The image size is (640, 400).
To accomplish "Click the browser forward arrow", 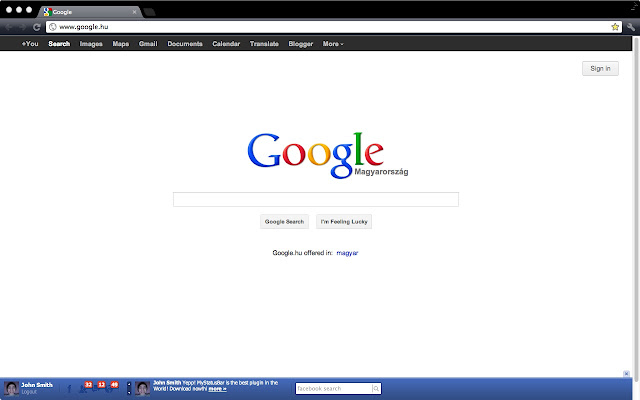I will pos(22,27).
